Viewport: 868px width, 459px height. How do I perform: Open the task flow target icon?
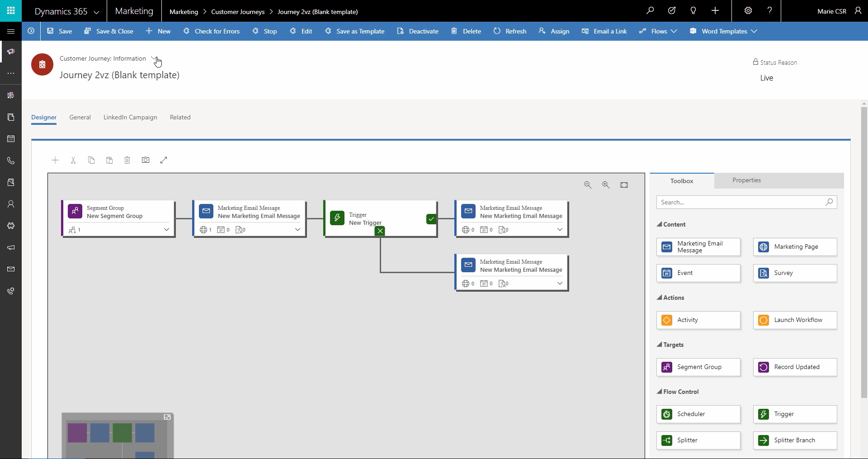click(x=672, y=10)
